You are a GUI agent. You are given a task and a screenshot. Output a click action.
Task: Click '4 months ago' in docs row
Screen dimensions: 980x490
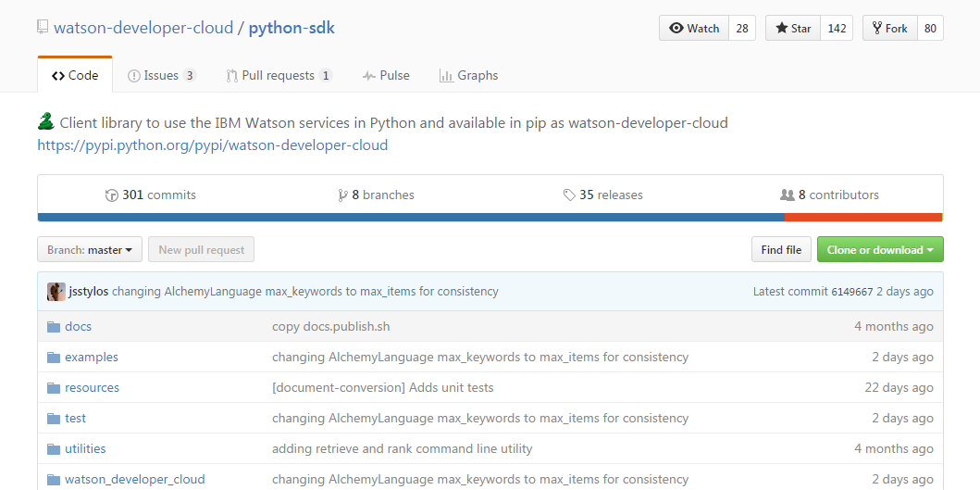pos(894,327)
